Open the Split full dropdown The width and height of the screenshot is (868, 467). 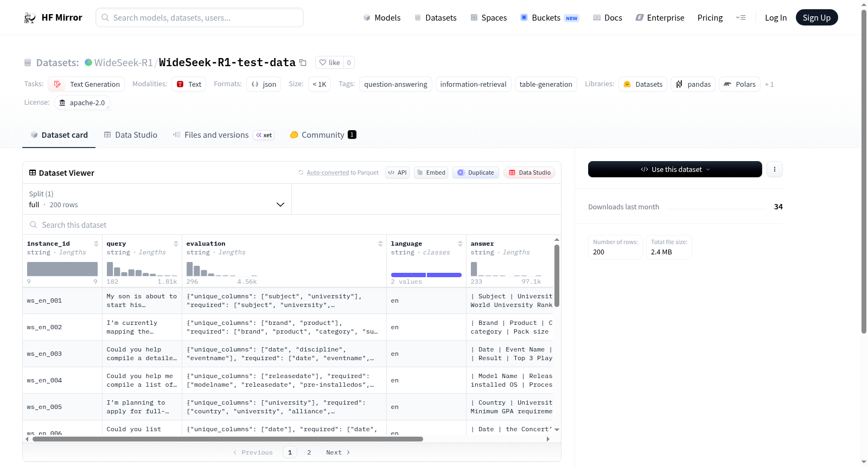click(x=157, y=199)
